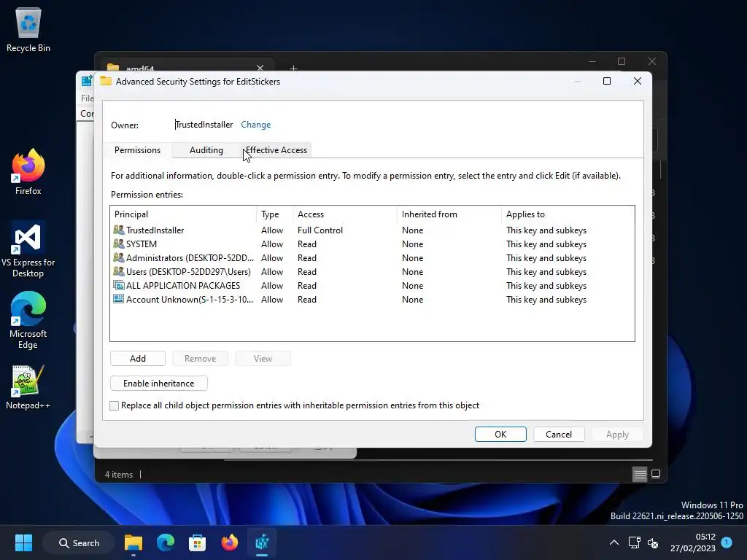Open Notepad++ desktop shortcut

tap(28, 387)
